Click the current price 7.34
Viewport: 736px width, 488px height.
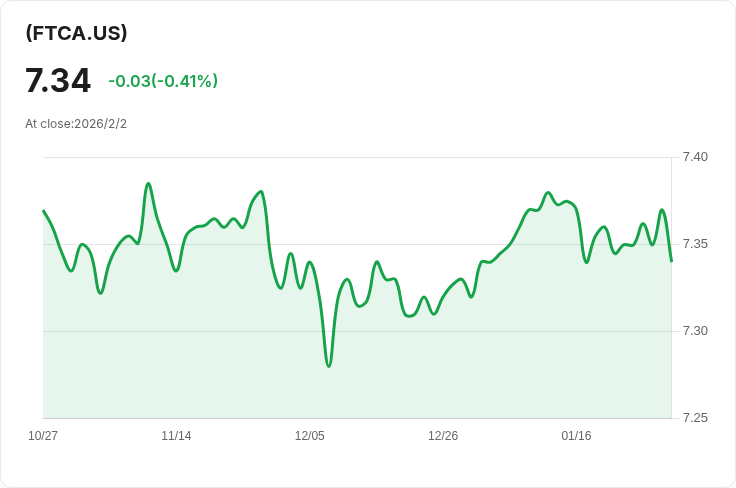[58, 80]
